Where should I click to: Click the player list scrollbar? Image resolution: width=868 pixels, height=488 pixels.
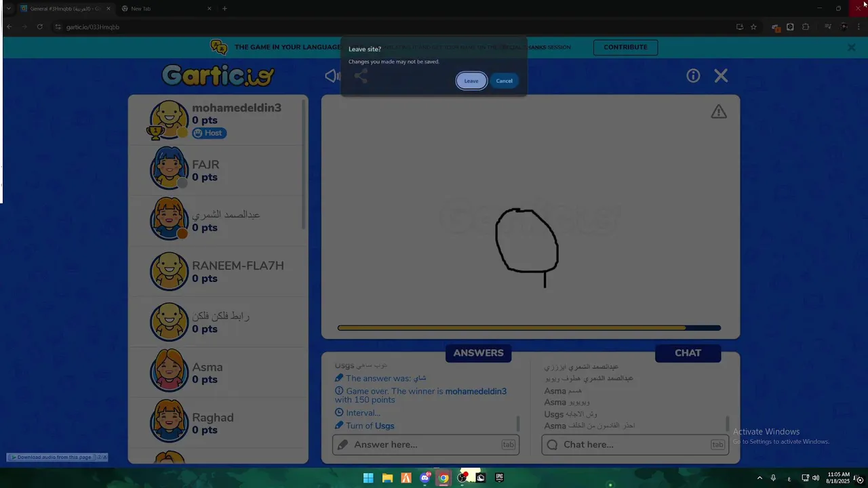304,165
